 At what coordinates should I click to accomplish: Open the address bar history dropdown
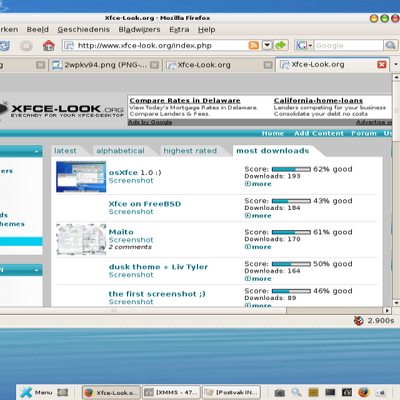267,45
